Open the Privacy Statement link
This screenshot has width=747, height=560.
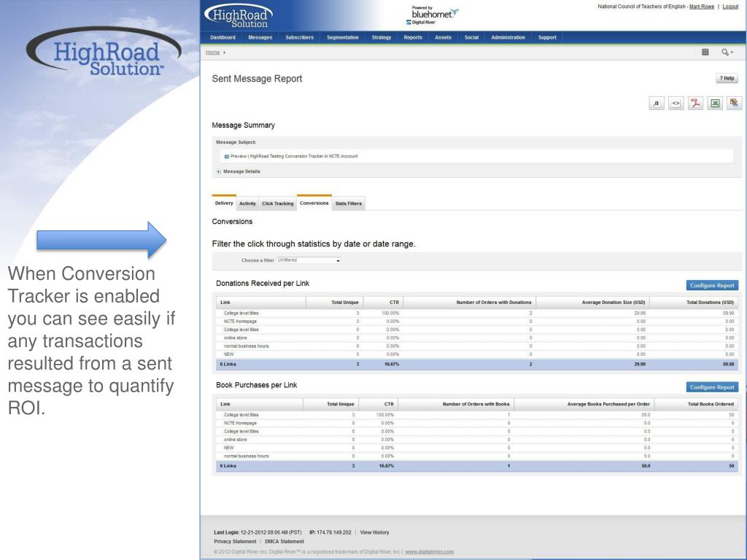(235, 542)
